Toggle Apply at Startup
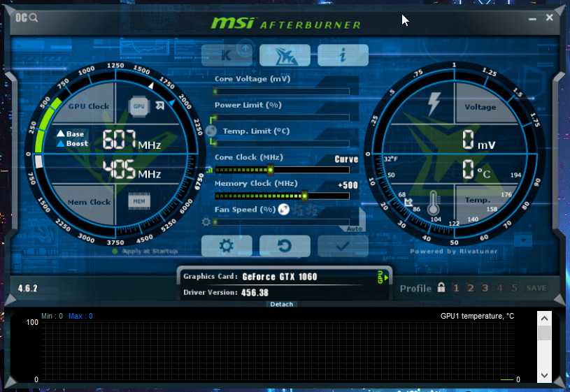570x392 pixels. coord(145,251)
